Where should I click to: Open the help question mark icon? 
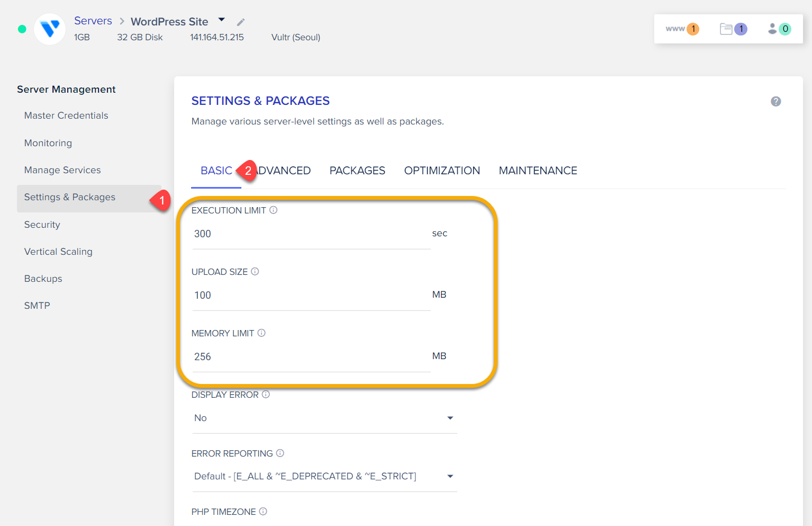click(x=775, y=101)
